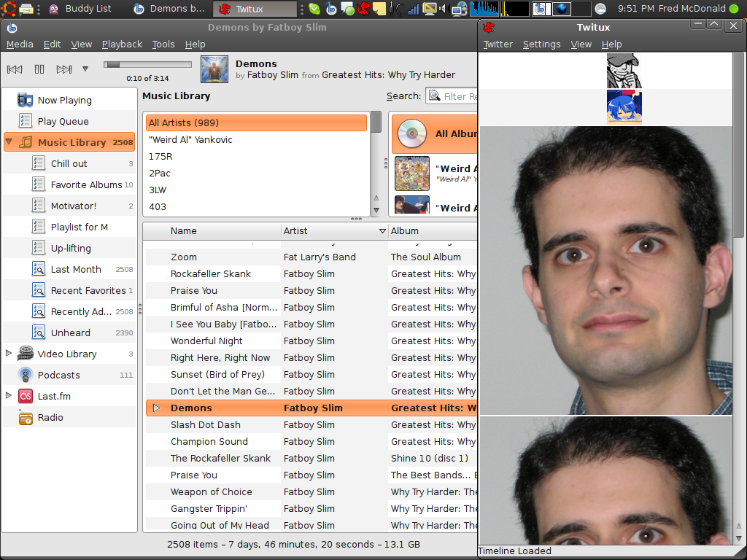The image size is (747, 560).
Task: Open Media menu in Banshee
Action: [20, 44]
